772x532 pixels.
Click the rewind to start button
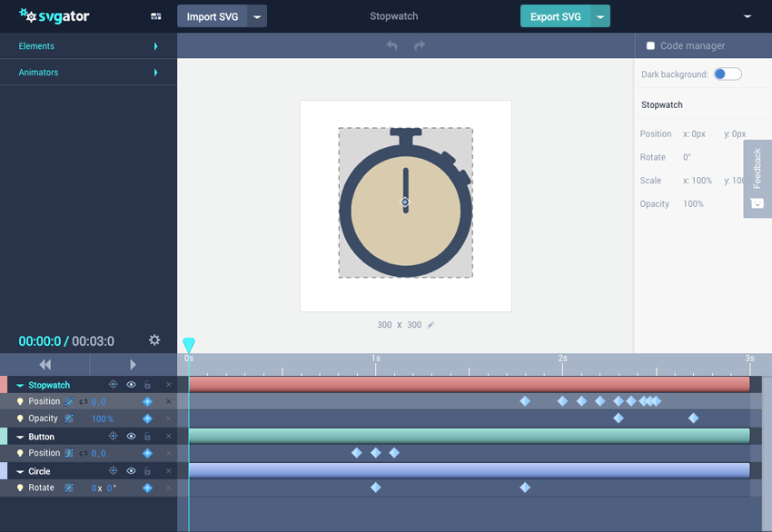pos(45,364)
